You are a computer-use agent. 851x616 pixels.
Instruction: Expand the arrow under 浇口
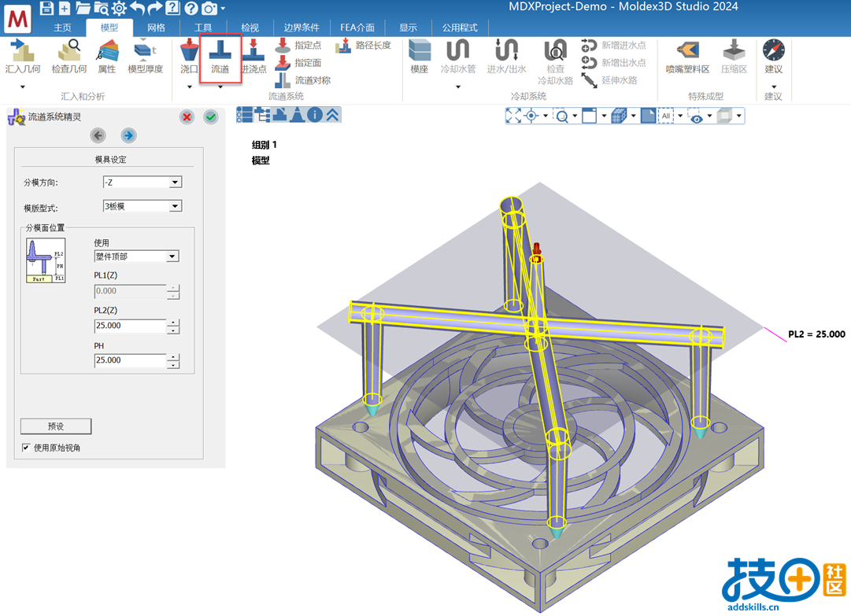pyautogui.click(x=190, y=87)
